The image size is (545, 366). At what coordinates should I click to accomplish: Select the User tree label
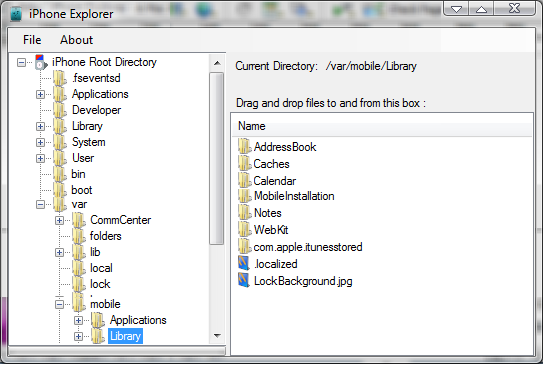tap(83, 158)
